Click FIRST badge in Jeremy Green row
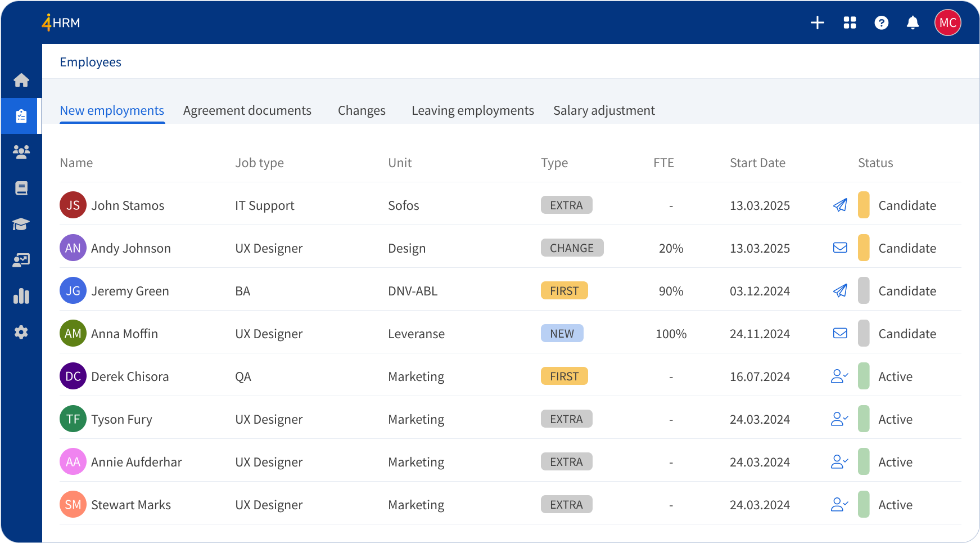 point(564,290)
